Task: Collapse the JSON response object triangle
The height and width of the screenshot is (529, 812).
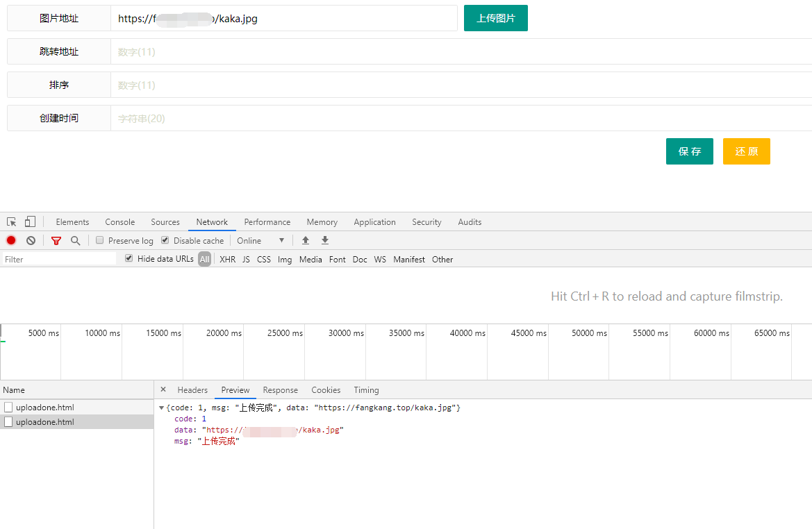Action: click(162, 408)
